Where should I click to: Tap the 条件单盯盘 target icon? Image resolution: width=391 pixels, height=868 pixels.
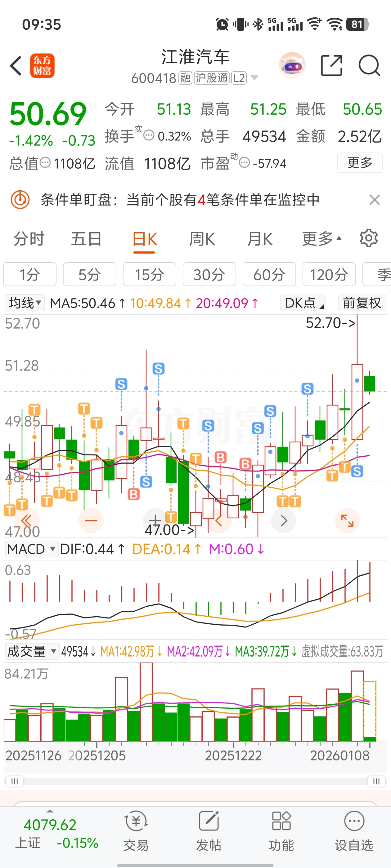tap(20, 200)
